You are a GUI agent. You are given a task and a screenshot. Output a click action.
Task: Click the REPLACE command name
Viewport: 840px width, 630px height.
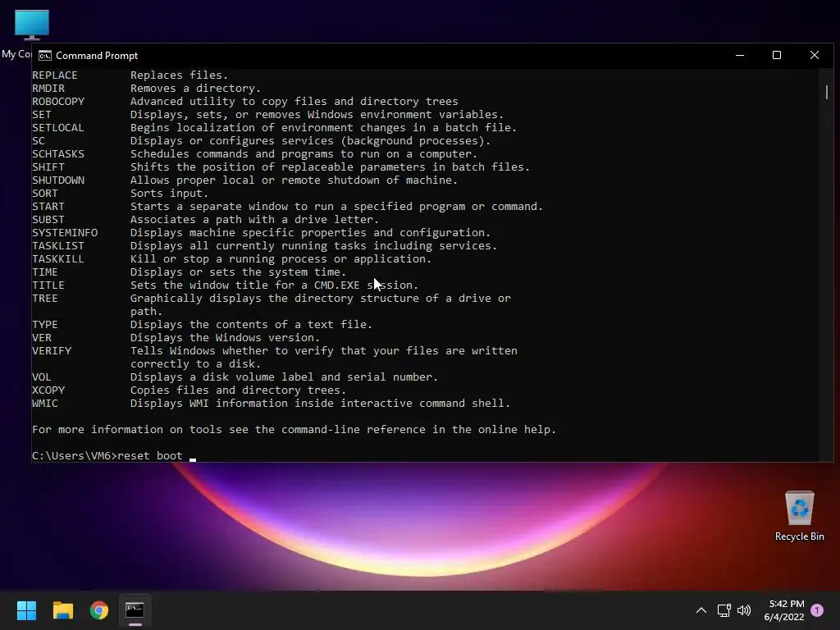coord(55,75)
